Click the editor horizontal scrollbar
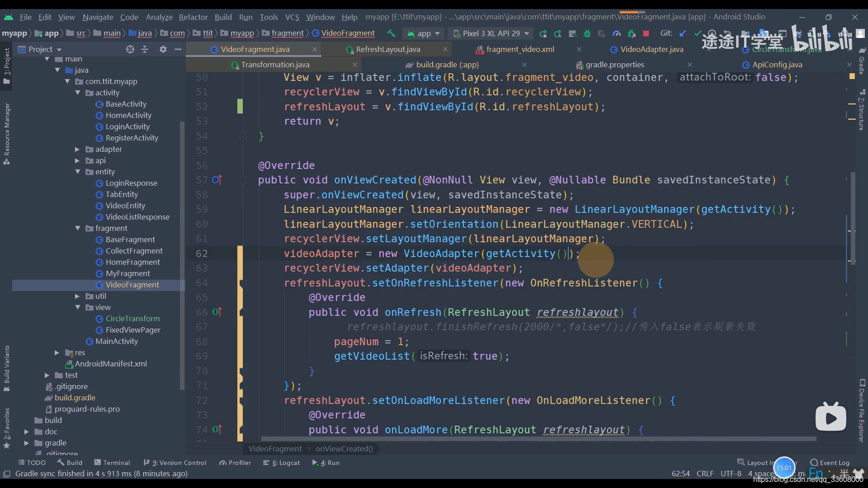The image size is (868, 488). pos(538,438)
